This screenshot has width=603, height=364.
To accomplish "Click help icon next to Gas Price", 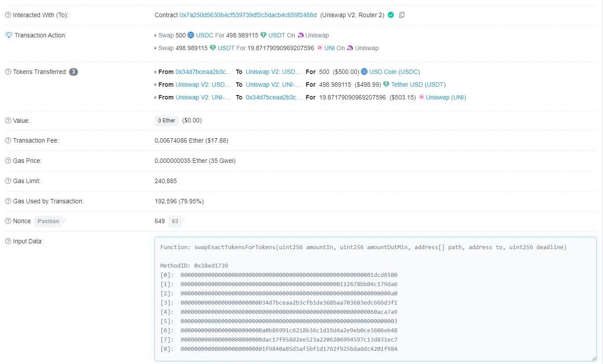I will pyautogui.click(x=8, y=161).
